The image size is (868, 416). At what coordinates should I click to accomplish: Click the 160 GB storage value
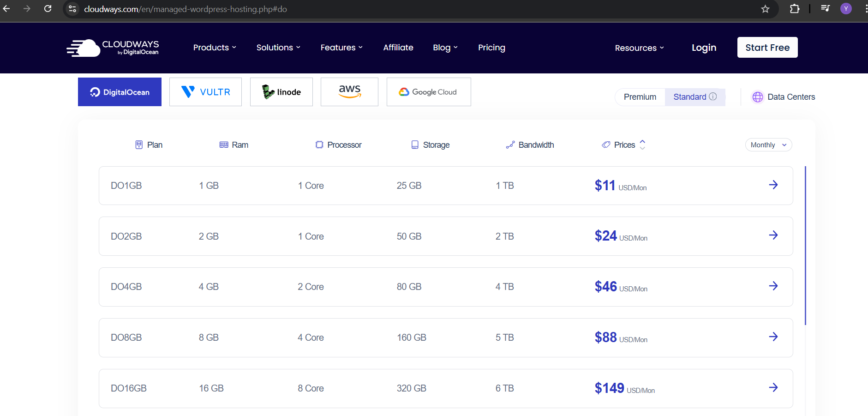[412, 338]
